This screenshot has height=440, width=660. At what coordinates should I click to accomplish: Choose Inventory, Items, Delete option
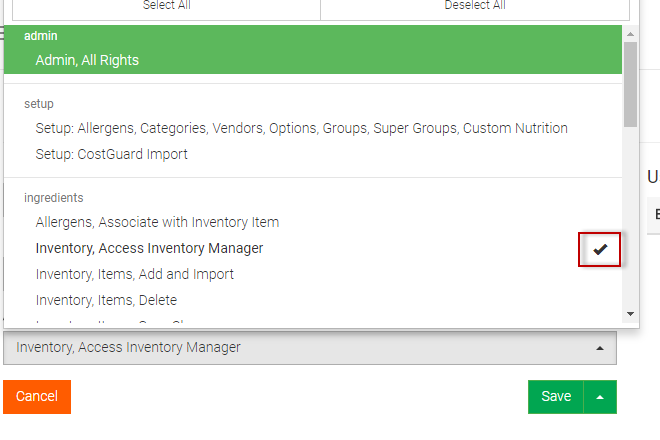(x=106, y=300)
